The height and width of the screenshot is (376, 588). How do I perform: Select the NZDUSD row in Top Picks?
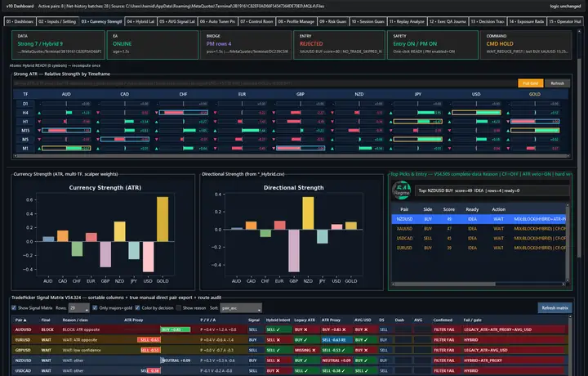tap(479, 219)
